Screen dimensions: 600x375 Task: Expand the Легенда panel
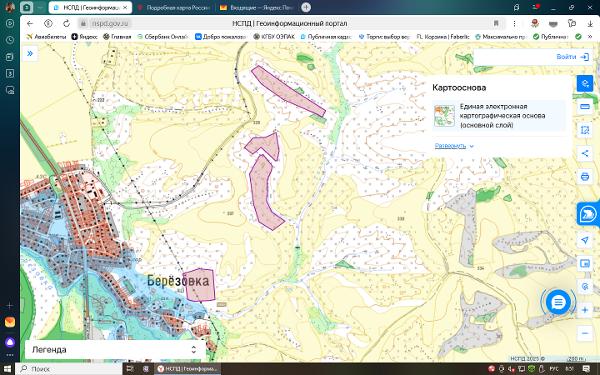coord(113,349)
